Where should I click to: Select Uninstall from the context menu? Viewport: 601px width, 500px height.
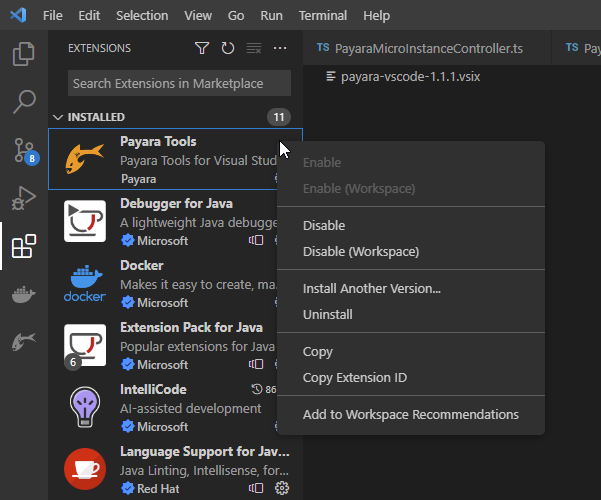327,315
